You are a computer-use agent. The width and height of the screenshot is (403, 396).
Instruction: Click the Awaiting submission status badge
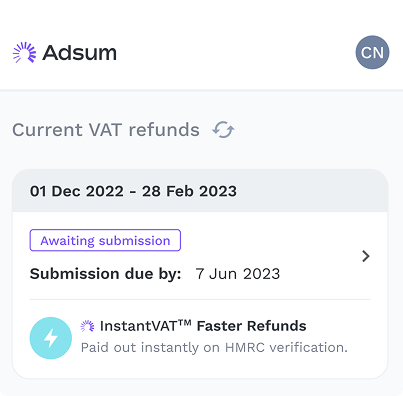(x=105, y=240)
